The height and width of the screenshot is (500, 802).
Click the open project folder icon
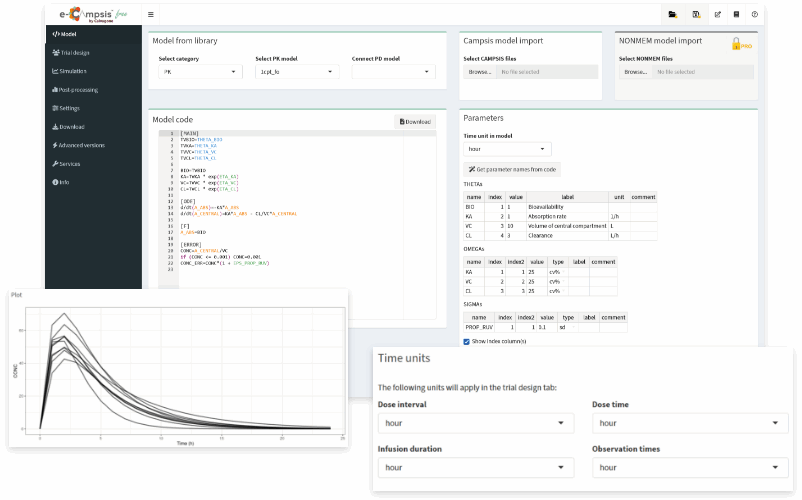673,15
